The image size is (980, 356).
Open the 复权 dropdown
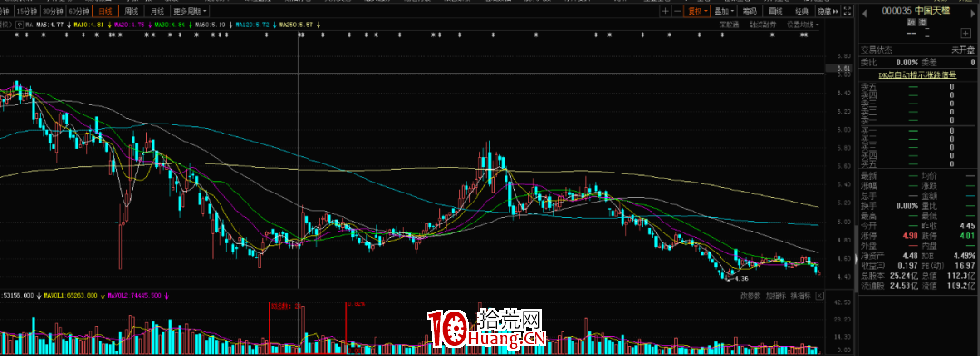697,11
